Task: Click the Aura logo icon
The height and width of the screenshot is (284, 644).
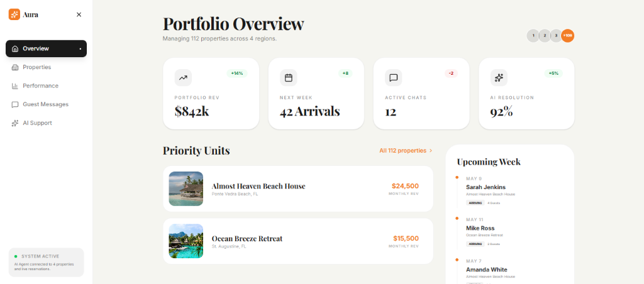Action: click(14, 14)
